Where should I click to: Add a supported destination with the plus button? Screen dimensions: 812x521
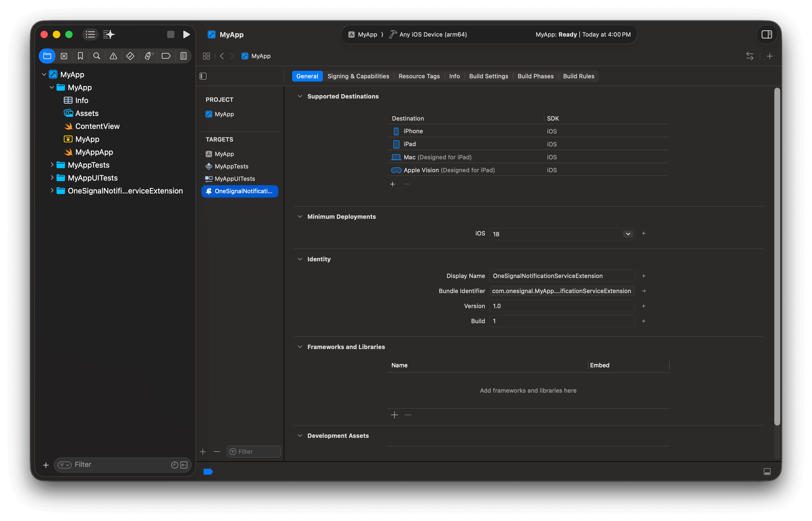[x=392, y=184]
